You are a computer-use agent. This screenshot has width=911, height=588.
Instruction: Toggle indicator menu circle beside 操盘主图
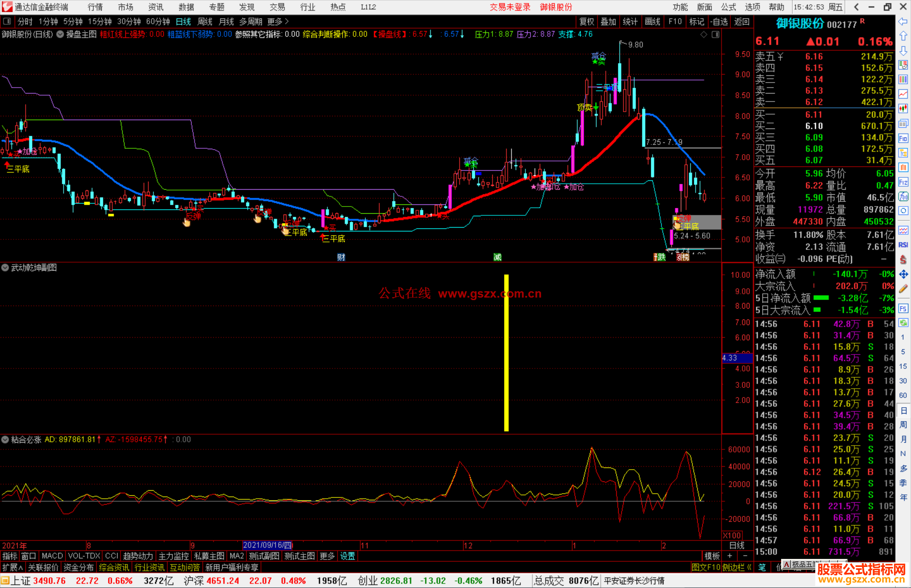pyautogui.click(x=60, y=35)
